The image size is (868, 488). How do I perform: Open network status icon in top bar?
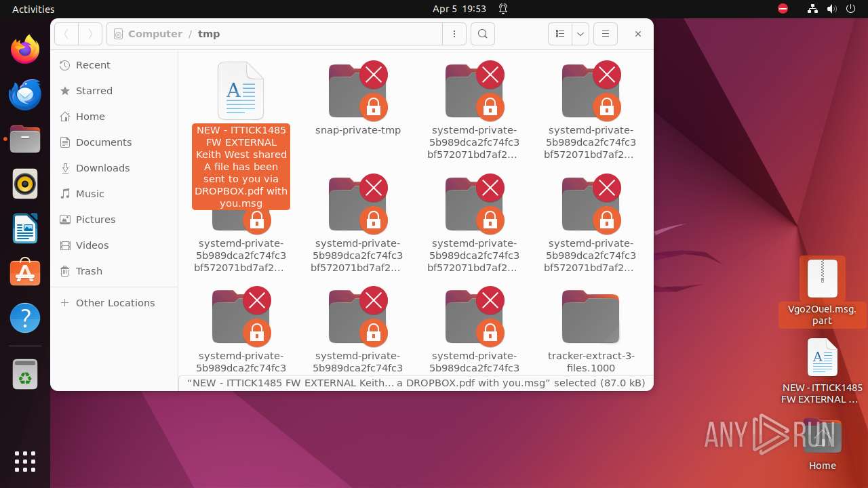pyautogui.click(x=813, y=9)
